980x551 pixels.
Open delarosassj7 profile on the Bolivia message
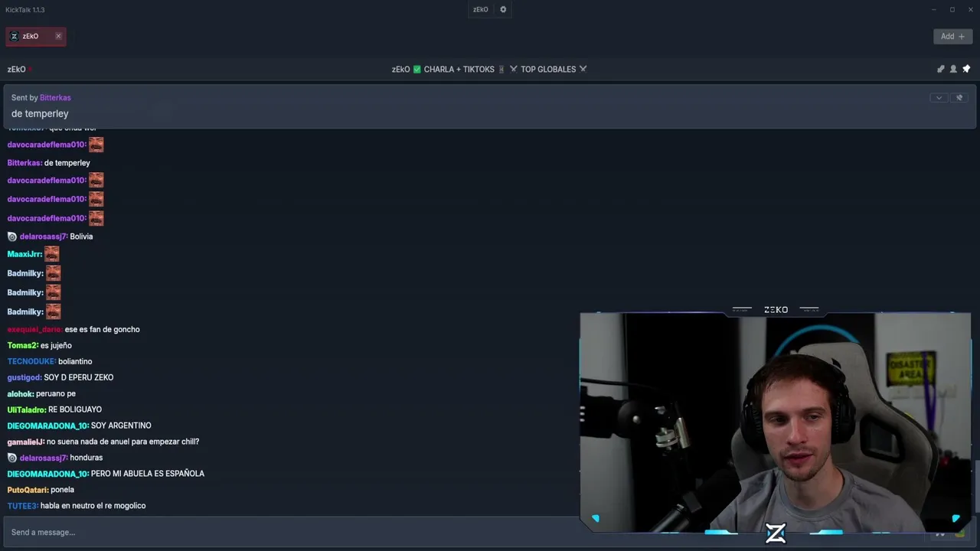point(44,236)
